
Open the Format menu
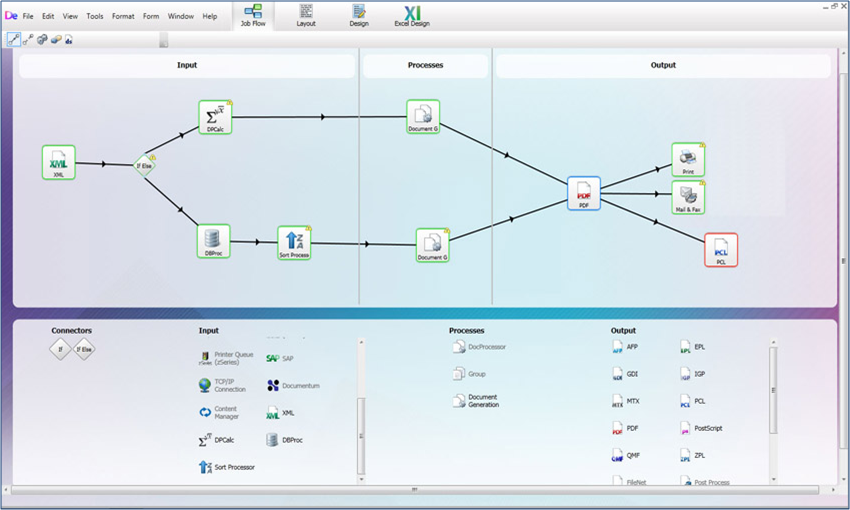(123, 16)
